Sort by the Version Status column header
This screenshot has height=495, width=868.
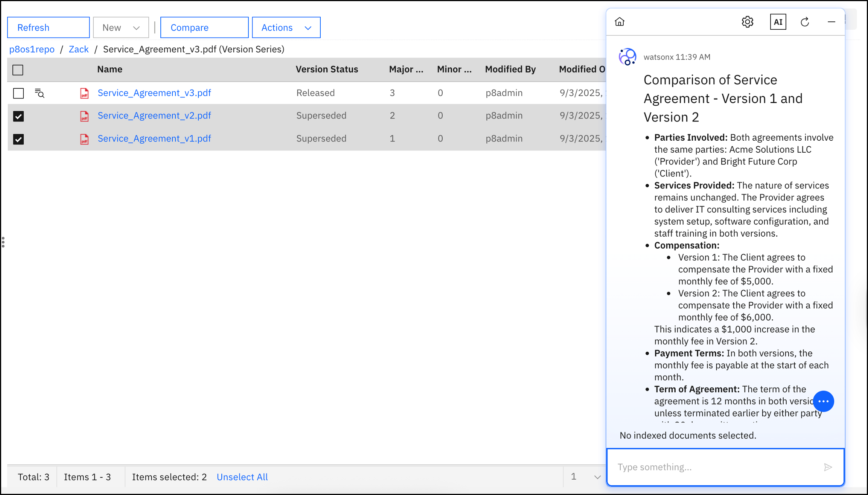coord(327,69)
